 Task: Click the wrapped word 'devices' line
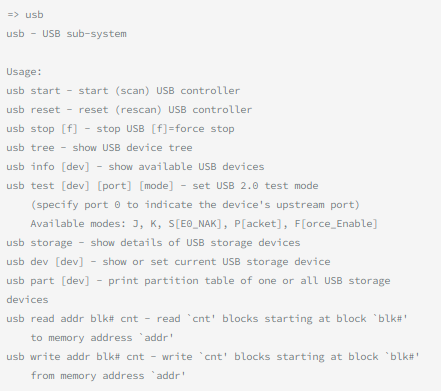[27, 300]
